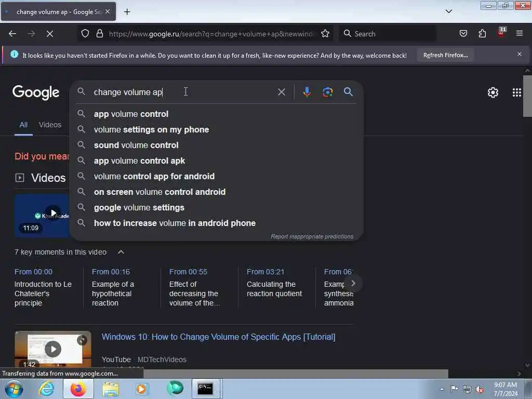The height and width of the screenshot is (399, 532).
Task: Open the Extensions puzzle icon
Action: pos(482,33)
